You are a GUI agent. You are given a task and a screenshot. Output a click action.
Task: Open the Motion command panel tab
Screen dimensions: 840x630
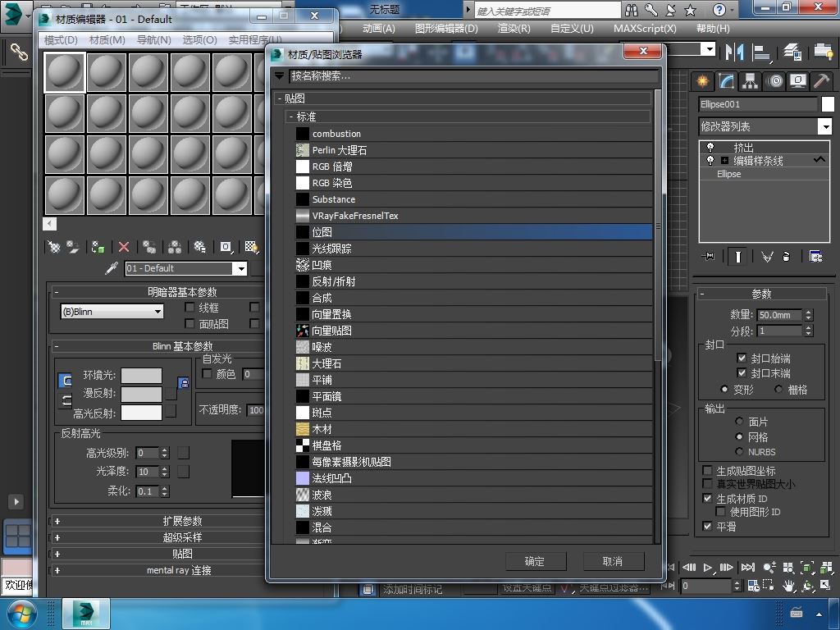pos(774,81)
